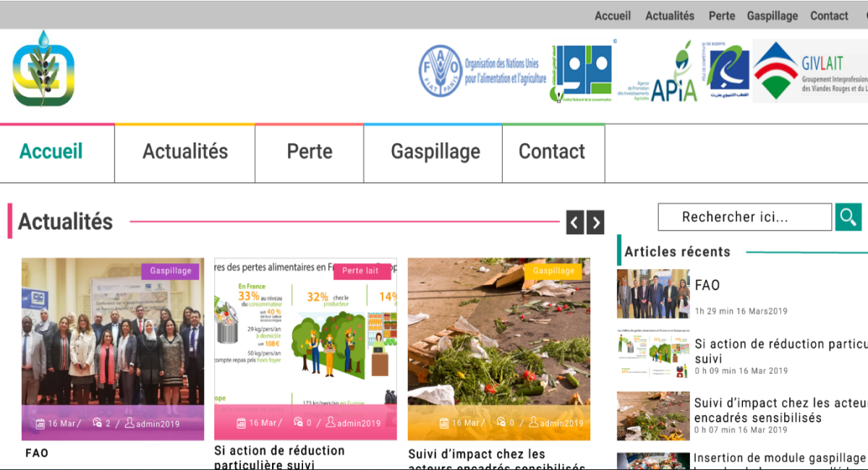The image size is (868, 470).
Task: Open 'Si action de réduction' recent article link
Action: [x=781, y=351]
